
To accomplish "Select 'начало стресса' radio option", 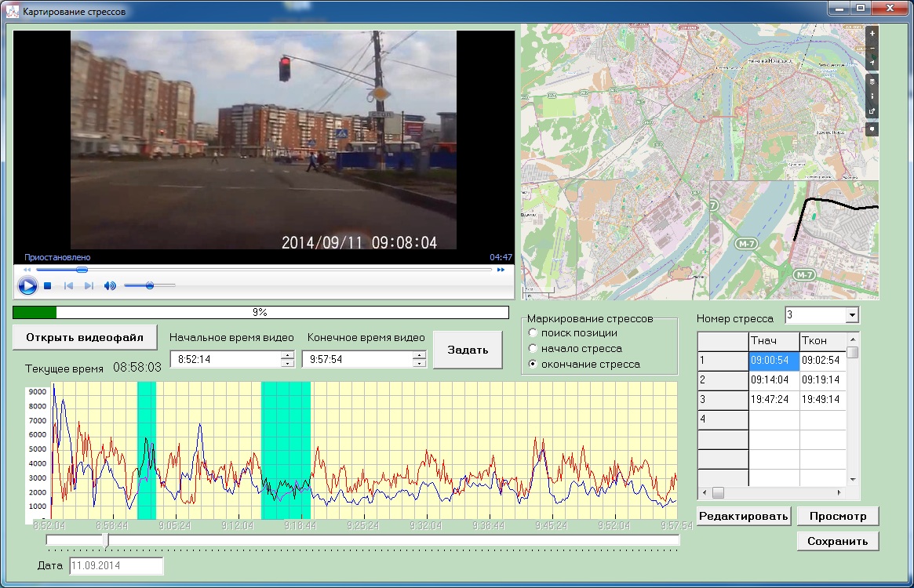I will [533, 348].
